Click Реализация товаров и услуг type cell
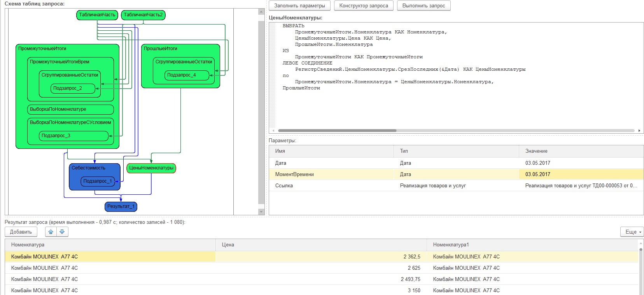This screenshot has width=644, height=295. coord(457,186)
